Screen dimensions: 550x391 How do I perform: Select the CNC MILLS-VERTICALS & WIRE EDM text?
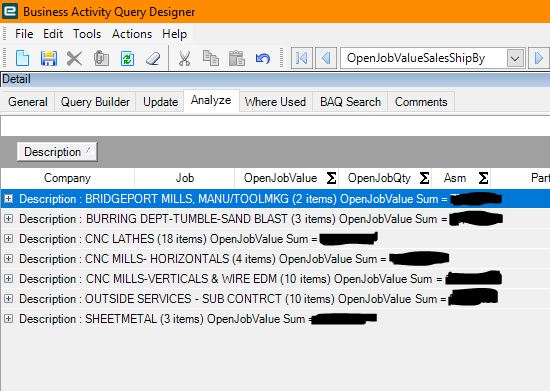point(231,279)
